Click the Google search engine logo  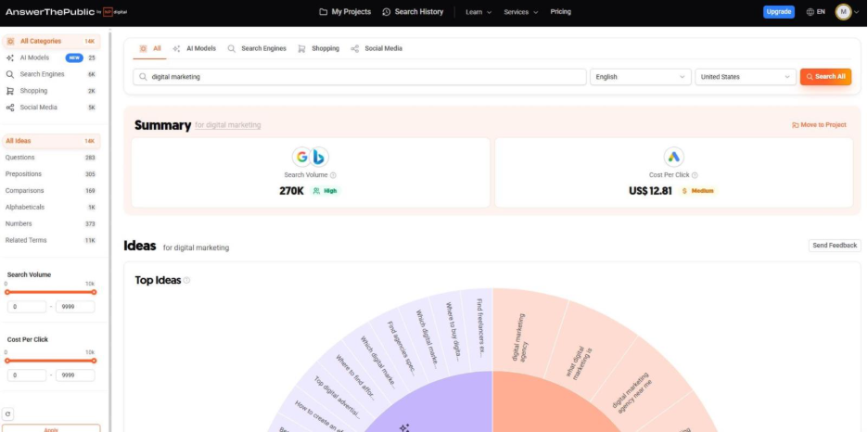(300, 157)
